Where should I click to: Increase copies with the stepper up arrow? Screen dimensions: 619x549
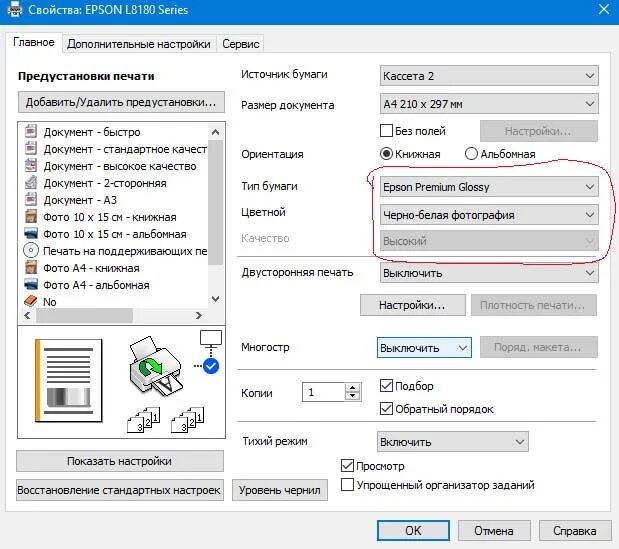coord(353,387)
